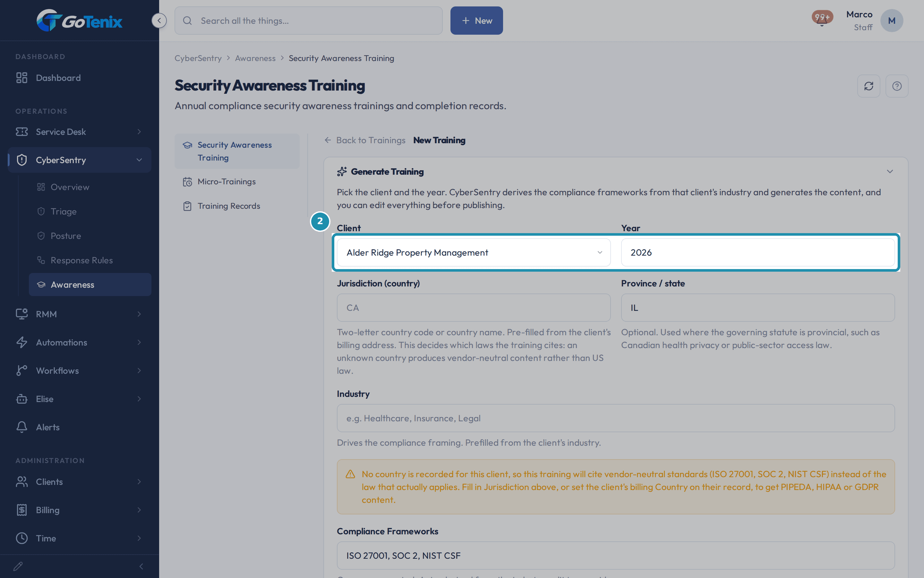The height and width of the screenshot is (578, 924).
Task: Open the Response Rules submenu item
Action: pos(90,260)
